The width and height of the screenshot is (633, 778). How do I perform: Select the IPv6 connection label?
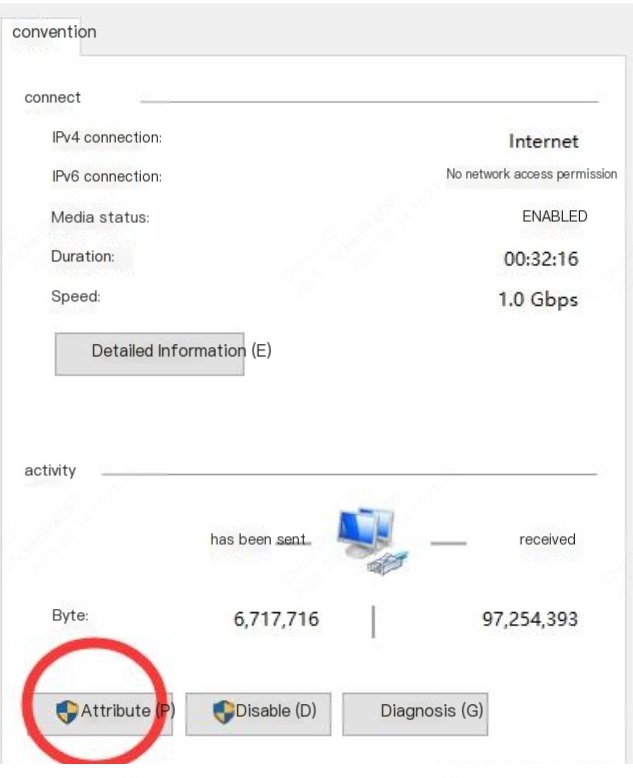pos(106,176)
